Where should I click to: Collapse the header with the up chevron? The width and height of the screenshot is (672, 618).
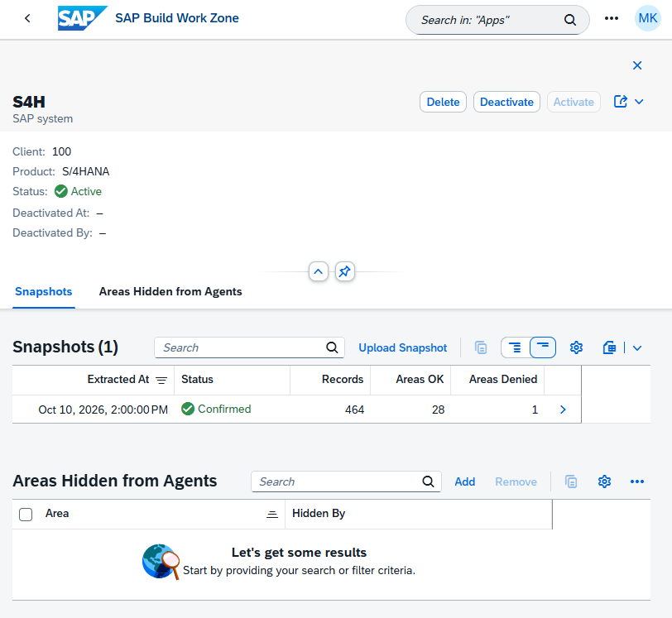click(319, 271)
